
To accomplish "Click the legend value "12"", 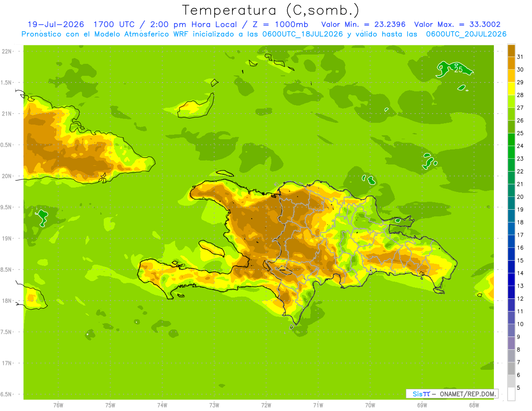I will (x=520, y=298).
